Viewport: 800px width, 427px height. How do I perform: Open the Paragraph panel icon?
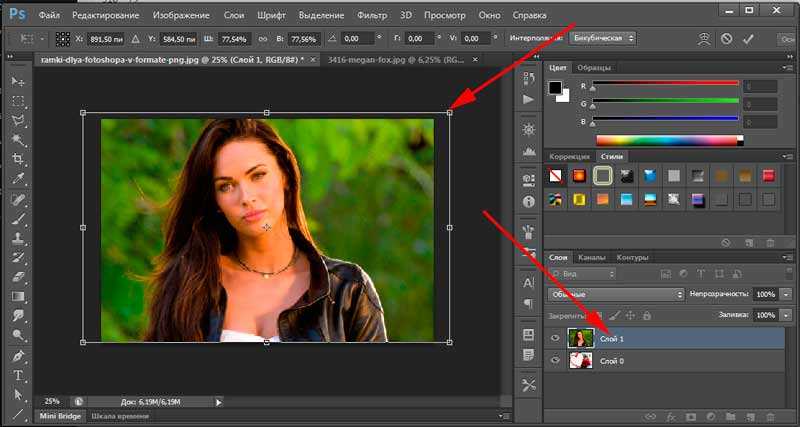pyautogui.click(x=529, y=304)
